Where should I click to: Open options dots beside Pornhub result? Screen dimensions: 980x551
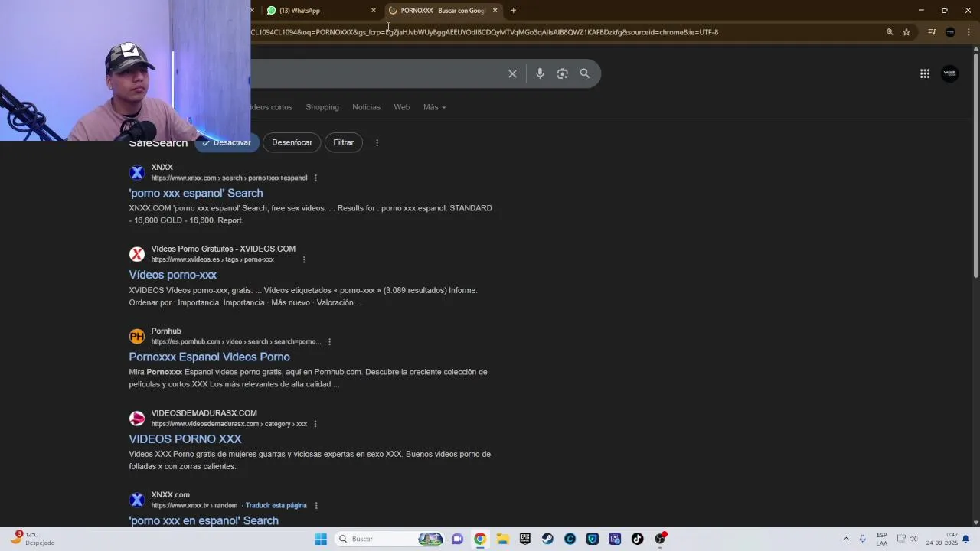pyautogui.click(x=329, y=342)
